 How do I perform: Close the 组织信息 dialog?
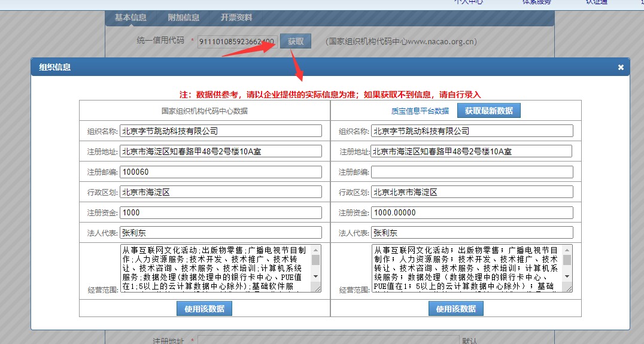pyautogui.click(x=621, y=68)
